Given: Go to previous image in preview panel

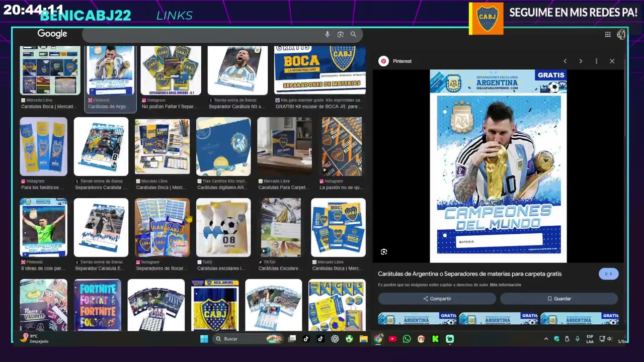Looking at the screenshot, I should click(x=565, y=61).
